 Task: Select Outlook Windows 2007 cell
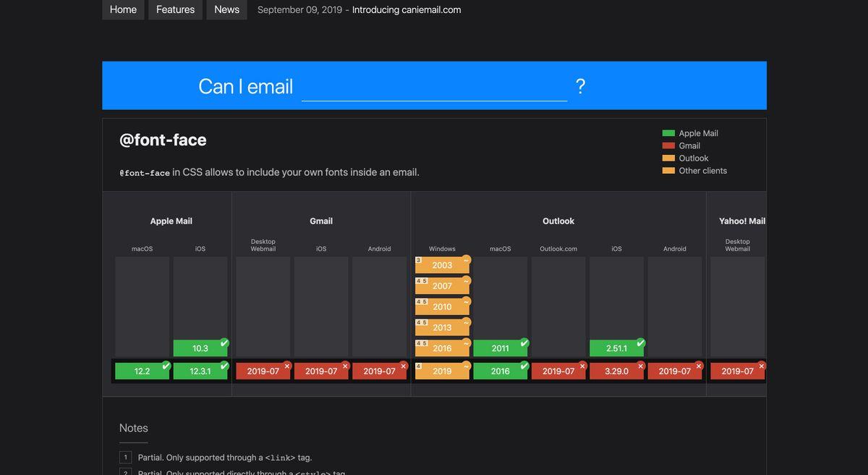coord(442,286)
